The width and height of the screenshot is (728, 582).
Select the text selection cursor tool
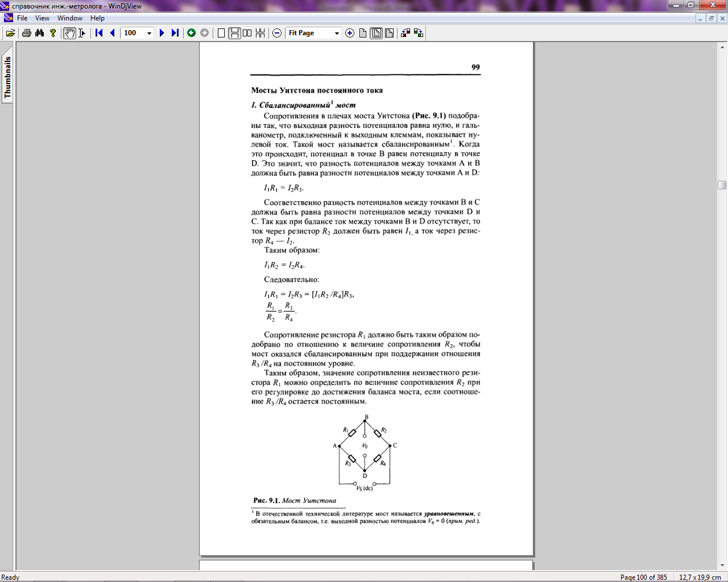coord(82,33)
